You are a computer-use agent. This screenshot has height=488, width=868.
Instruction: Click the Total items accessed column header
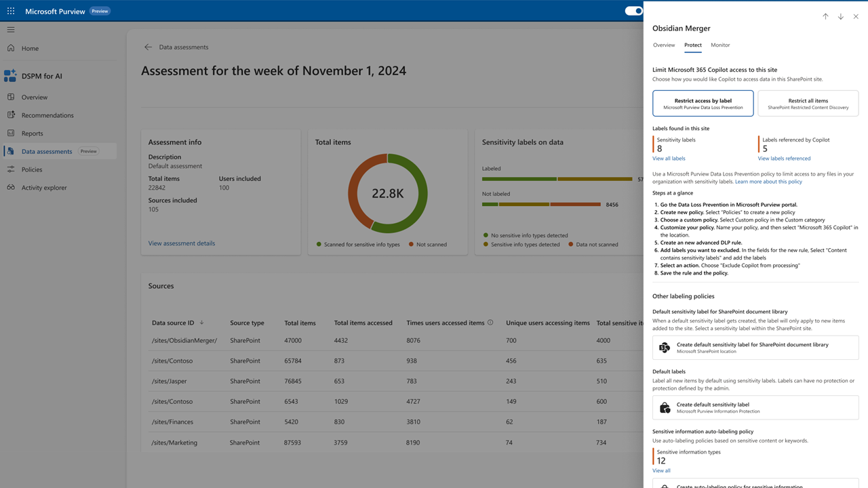(x=363, y=323)
